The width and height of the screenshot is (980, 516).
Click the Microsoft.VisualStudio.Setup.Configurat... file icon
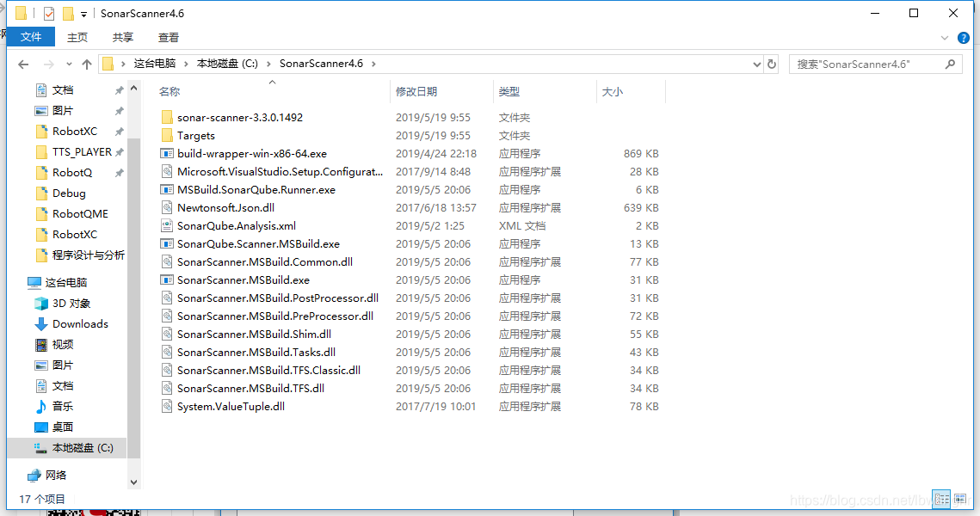click(167, 172)
